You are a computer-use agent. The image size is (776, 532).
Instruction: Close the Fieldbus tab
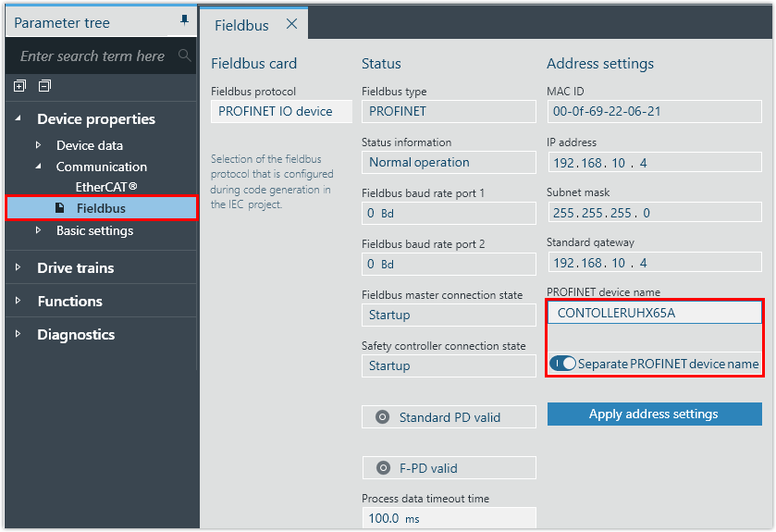pyautogui.click(x=291, y=24)
